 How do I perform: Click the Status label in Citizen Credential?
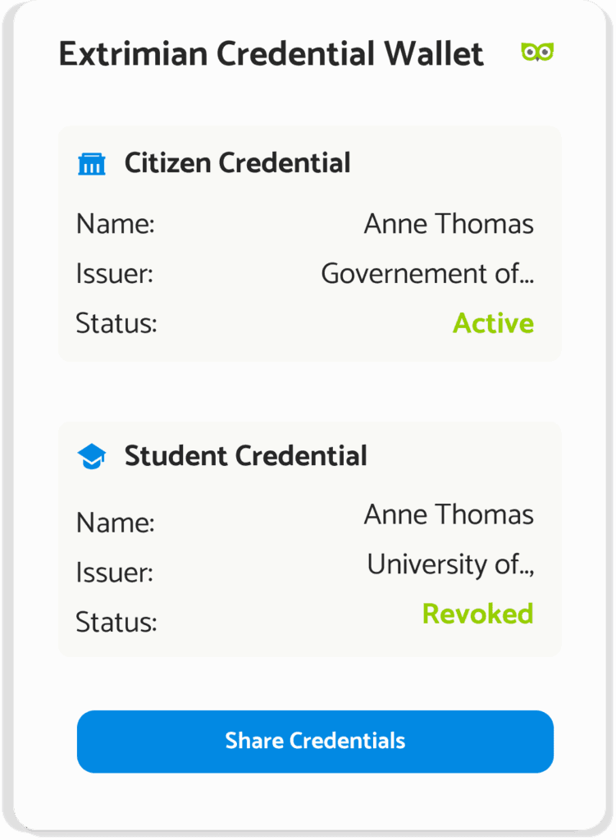pos(116,324)
